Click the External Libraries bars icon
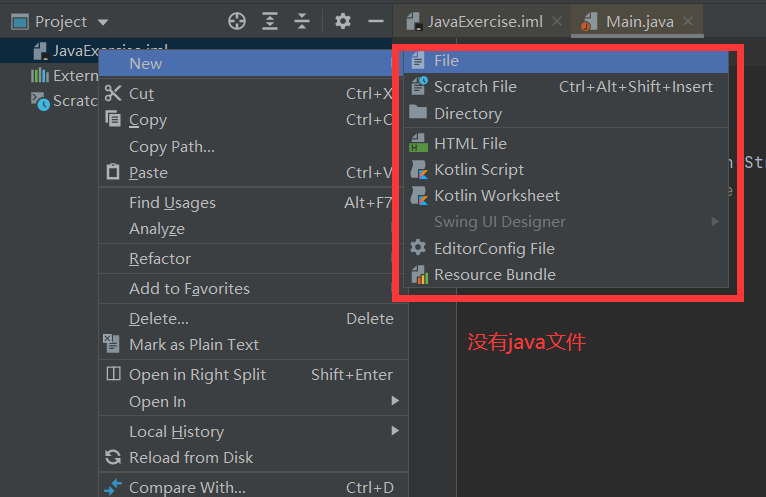The height and width of the screenshot is (497, 766). pos(40,75)
